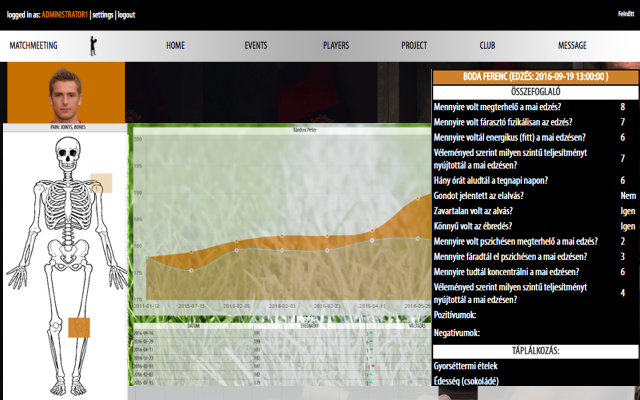Open the ADMINISTRATOR1 user profile link
The image size is (640, 400).
[x=62, y=15]
